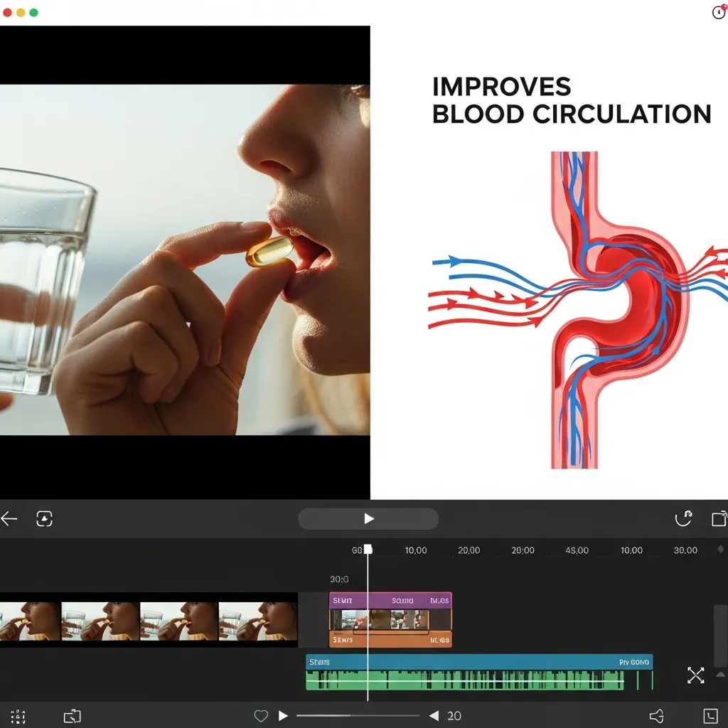Select the blue audio track header
The image size is (728, 728).
pyautogui.click(x=478, y=662)
